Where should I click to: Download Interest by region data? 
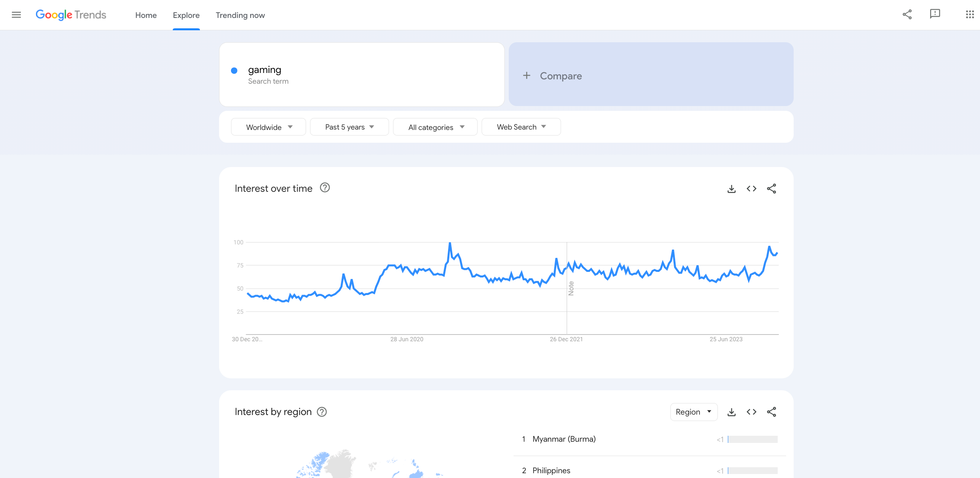tap(731, 412)
